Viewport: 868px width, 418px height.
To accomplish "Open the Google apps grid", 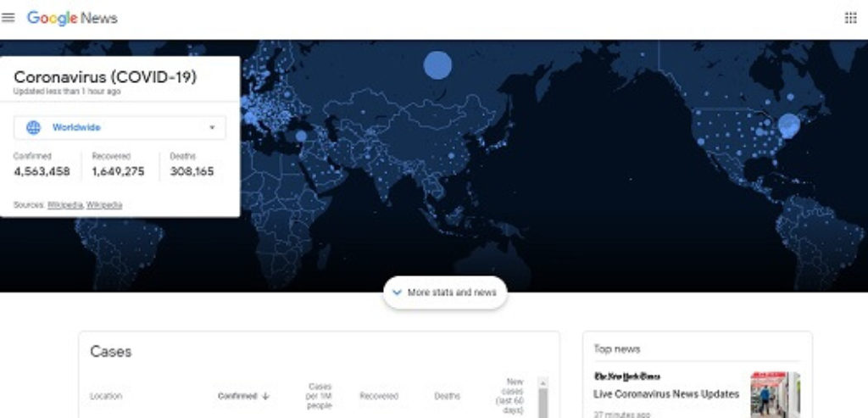I will tap(850, 18).
